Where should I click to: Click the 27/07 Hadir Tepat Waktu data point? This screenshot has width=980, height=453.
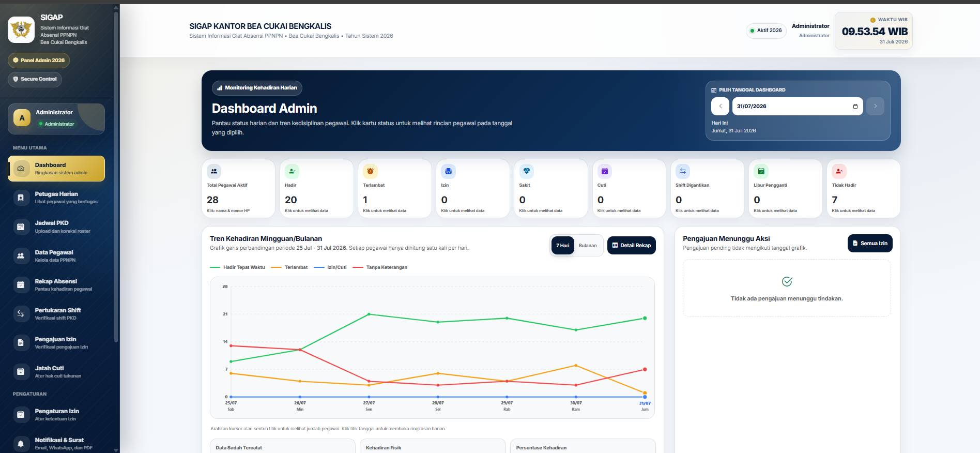(369, 314)
